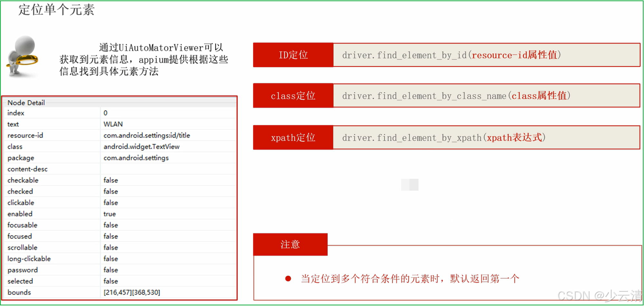The image size is (644, 307).
Task: Select the 'false' value for clickable
Action: pyautogui.click(x=111, y=203)
